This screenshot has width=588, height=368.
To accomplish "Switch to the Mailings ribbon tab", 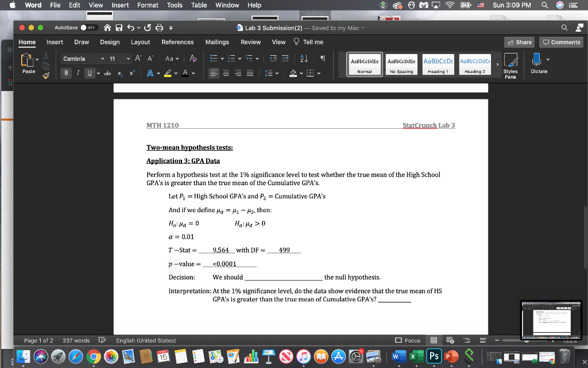I will (x=217, y=41).
